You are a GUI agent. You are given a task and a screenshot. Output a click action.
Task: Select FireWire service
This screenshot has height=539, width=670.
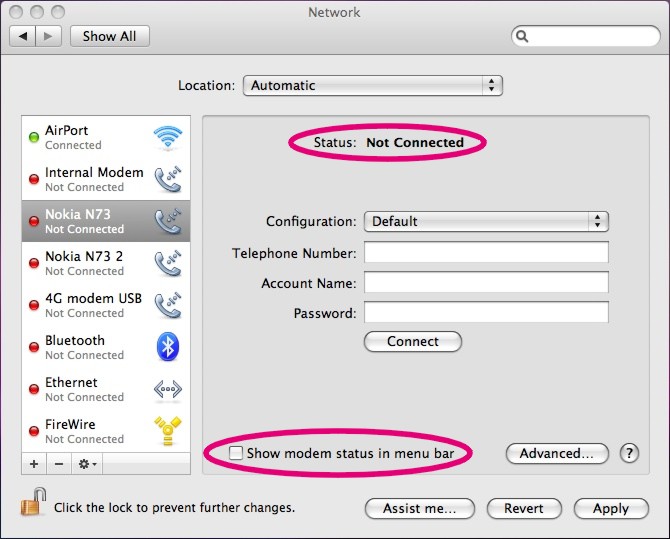click(x=106, y=431)
